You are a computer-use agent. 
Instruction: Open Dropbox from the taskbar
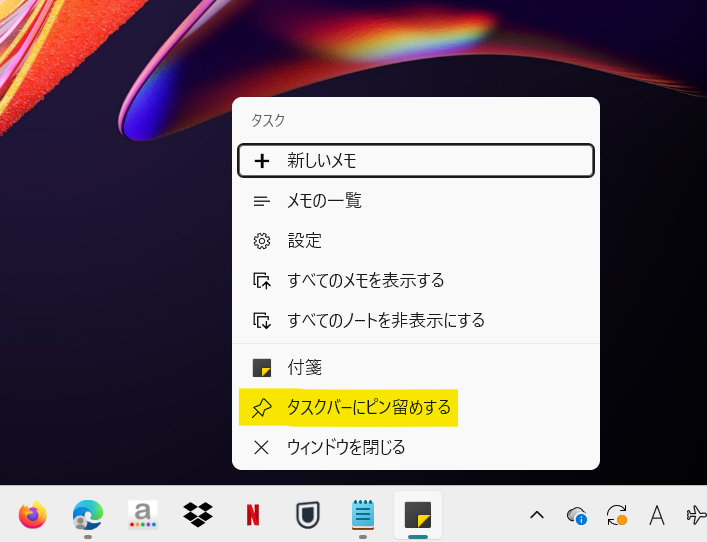click(197, 514)
